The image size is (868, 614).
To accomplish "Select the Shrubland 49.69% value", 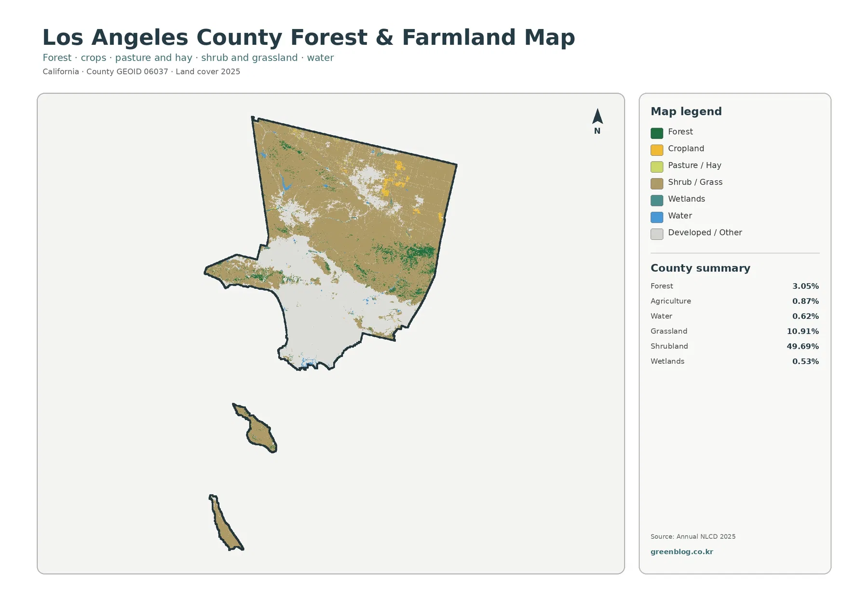I will coord(802,346).
